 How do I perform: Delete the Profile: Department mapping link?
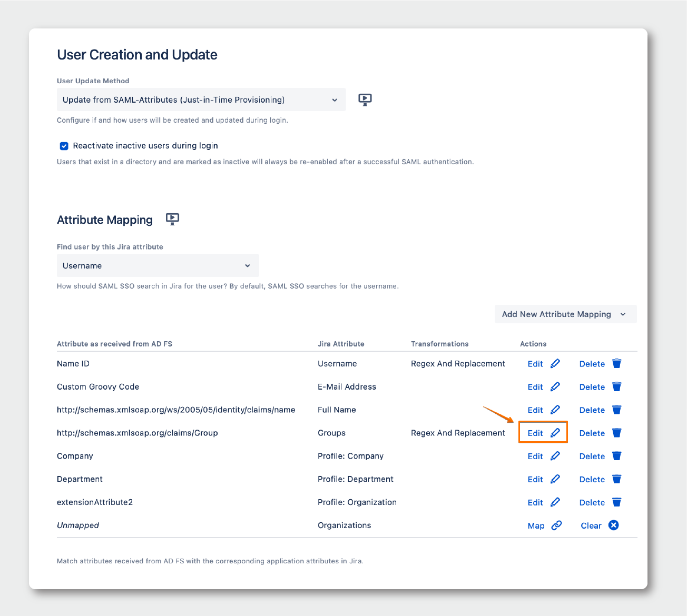(x=592, y=480)
